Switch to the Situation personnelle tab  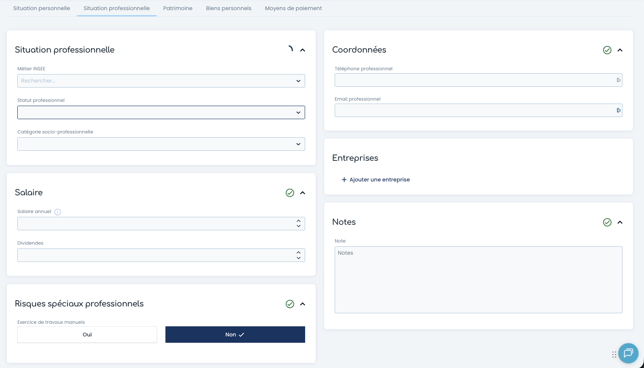41,8
